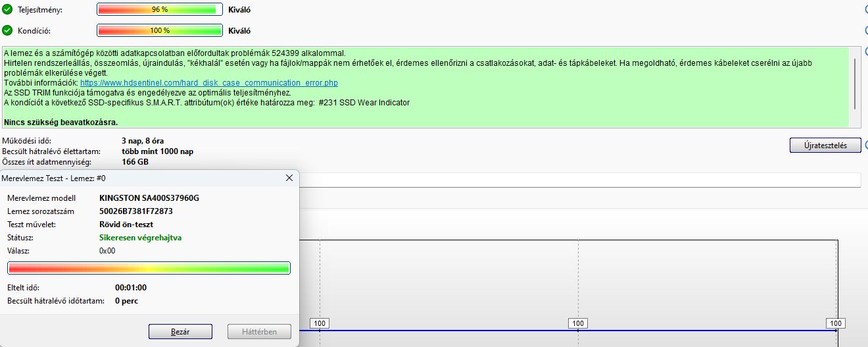
Task: Click the disabled Háttérben button
Action: pos(259,332)
